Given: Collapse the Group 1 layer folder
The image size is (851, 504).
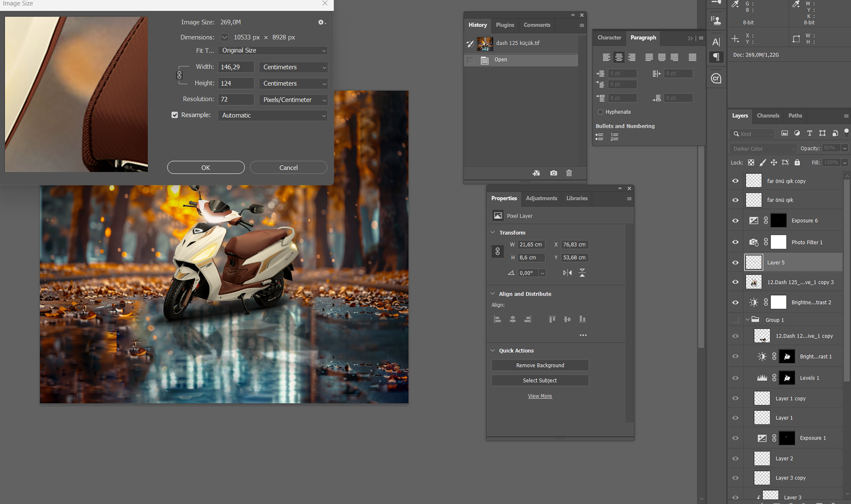Looking at the screenshot, I should (x=748, y=320).
